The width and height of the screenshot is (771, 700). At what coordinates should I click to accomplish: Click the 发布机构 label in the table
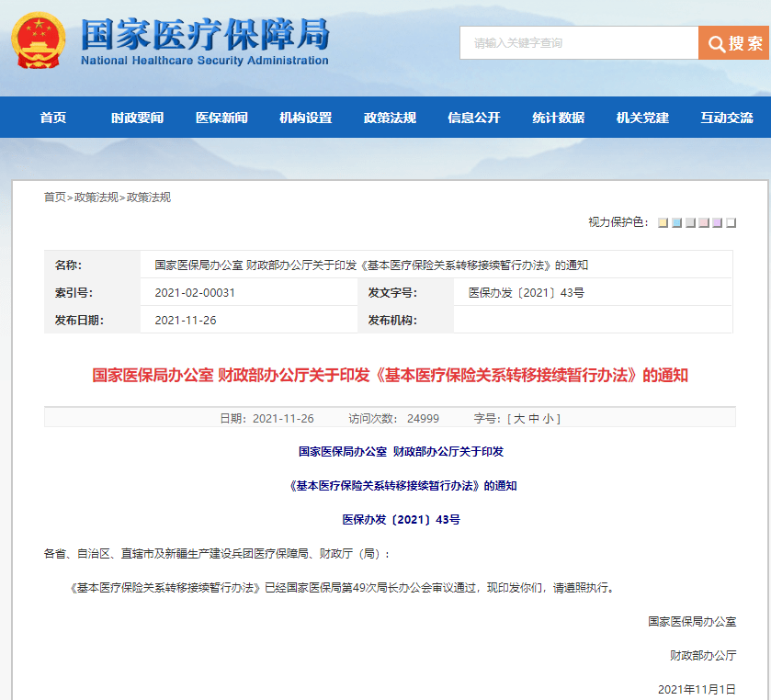click(392, 320)
